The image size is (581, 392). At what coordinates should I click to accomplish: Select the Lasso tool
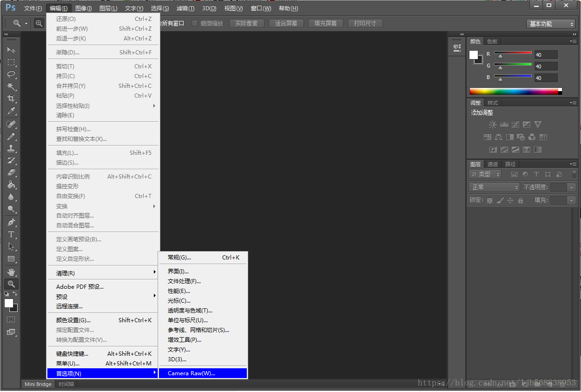[11, 74]
